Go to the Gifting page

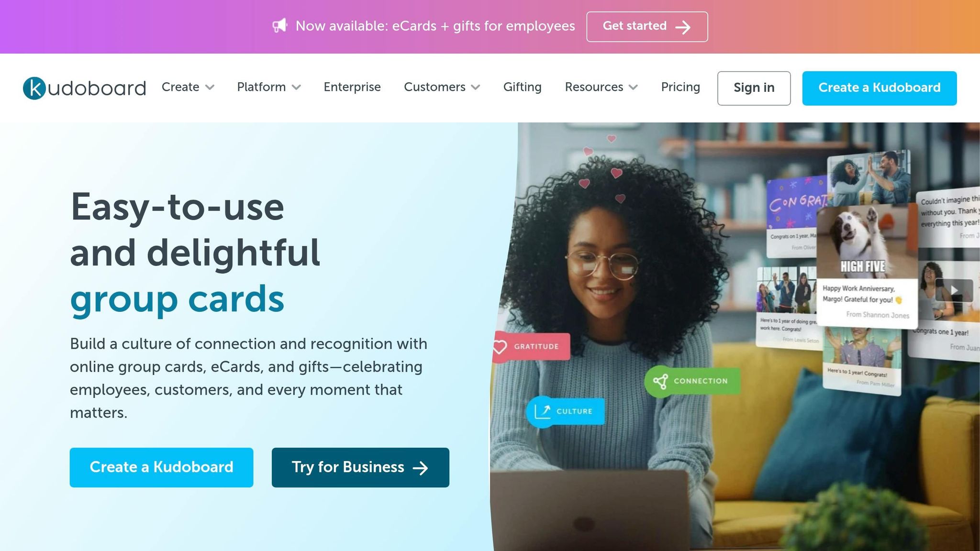point(523,87)
